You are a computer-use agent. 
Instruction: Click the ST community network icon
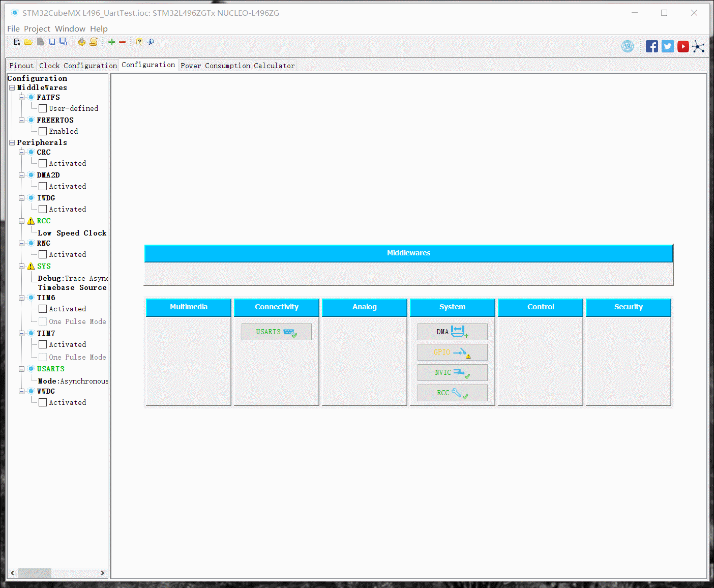coord(699,47)
